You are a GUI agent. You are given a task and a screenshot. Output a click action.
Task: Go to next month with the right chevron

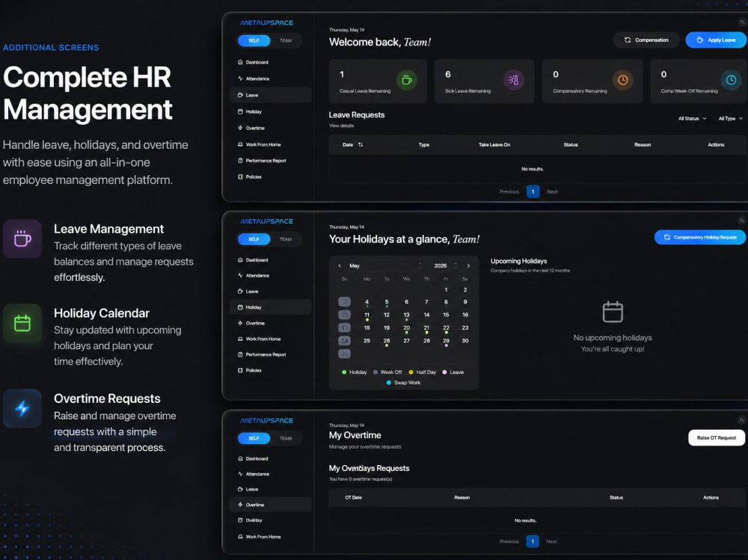tap(468, 265)
